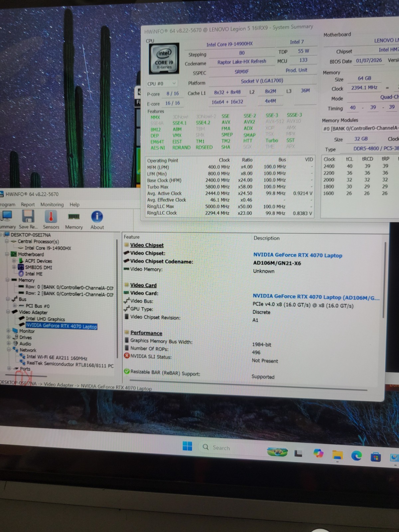Open the Report menu

coord(28,204)
